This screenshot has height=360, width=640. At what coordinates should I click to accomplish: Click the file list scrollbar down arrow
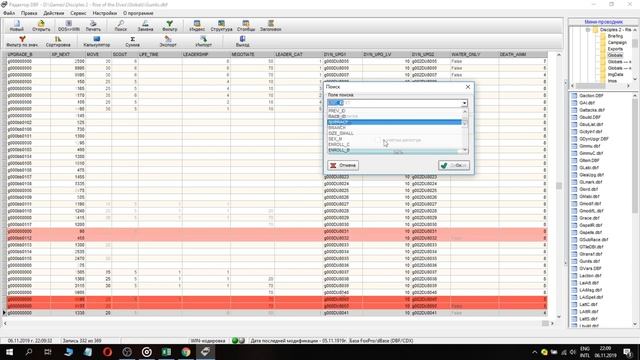[635, 324]
